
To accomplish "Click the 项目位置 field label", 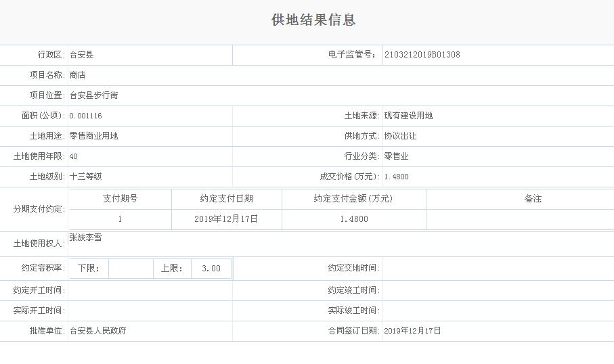I will click(47, 95).
